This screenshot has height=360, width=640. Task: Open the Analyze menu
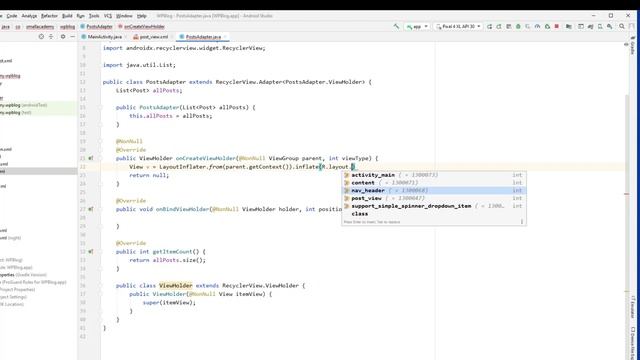pos(29,16)
